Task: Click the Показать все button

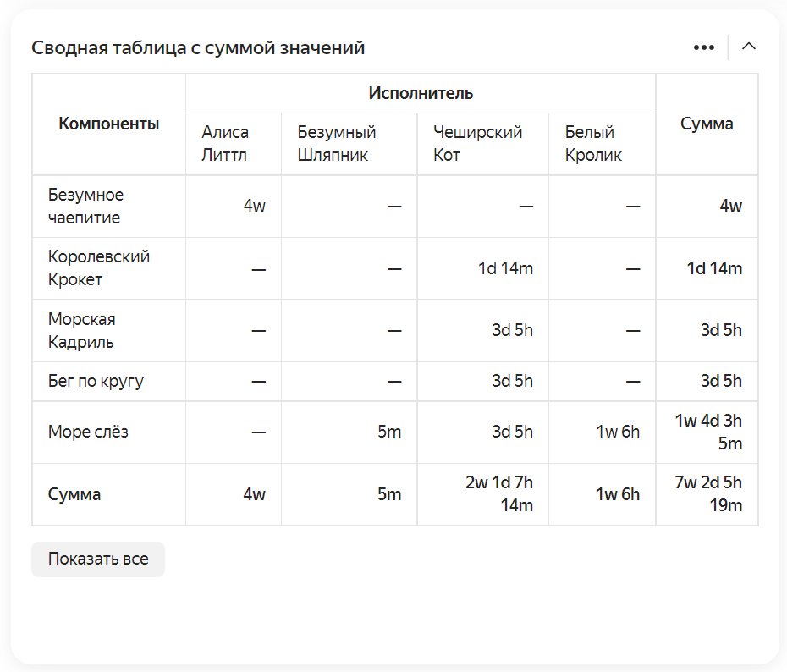Action: click(x=98, y=559)
